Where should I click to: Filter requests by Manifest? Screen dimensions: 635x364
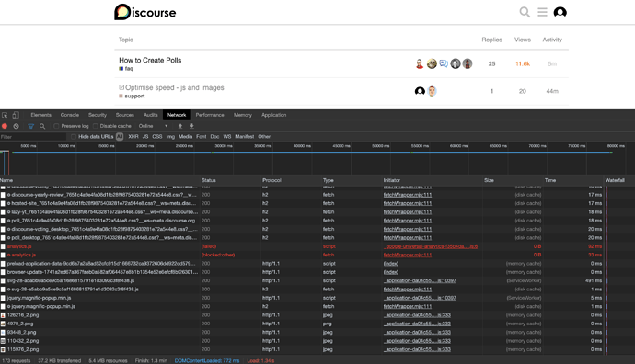tap(245, 137)
